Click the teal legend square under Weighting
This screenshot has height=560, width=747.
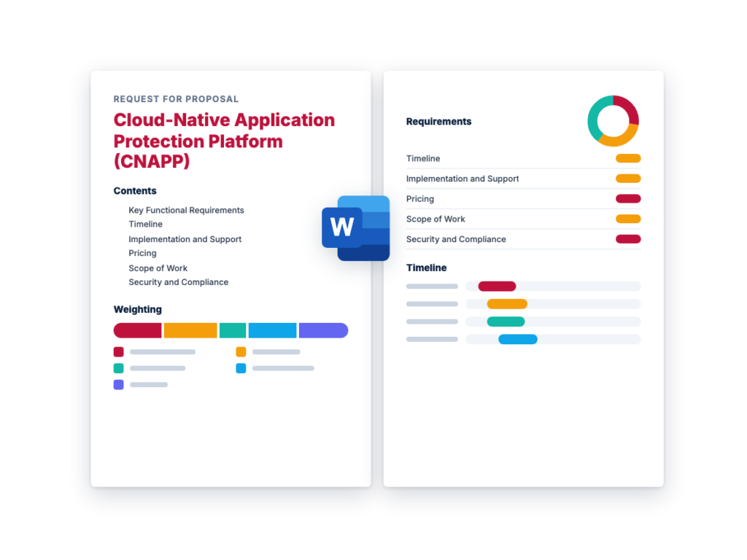tap(119, 368)
